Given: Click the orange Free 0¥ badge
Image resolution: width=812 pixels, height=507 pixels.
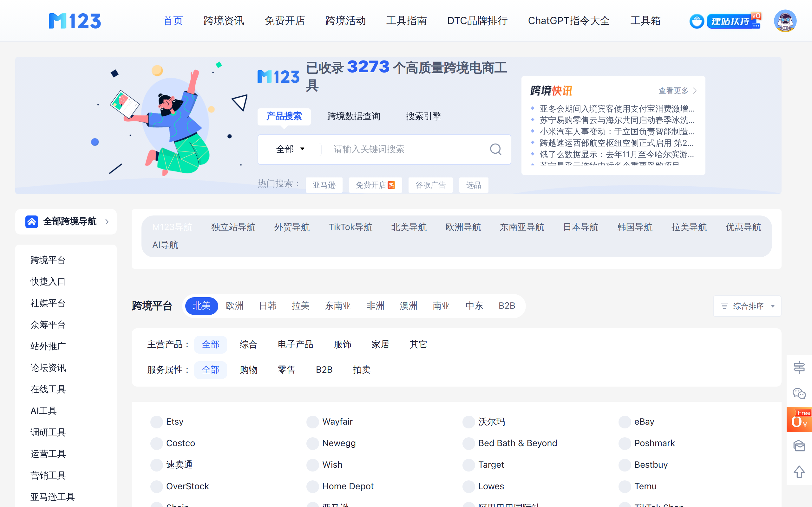Looking at the screenshot, I should [x=799, y=420].
